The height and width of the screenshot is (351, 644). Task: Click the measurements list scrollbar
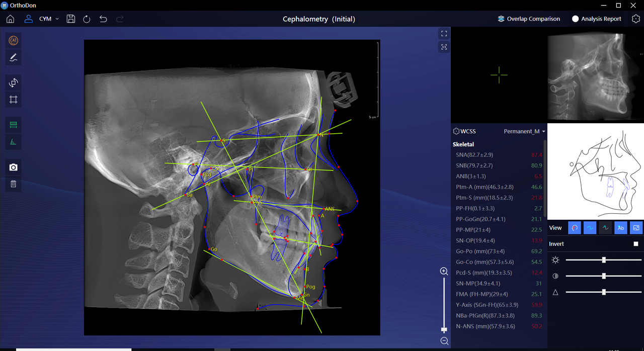pyautogui.click(x=545, y=178)
